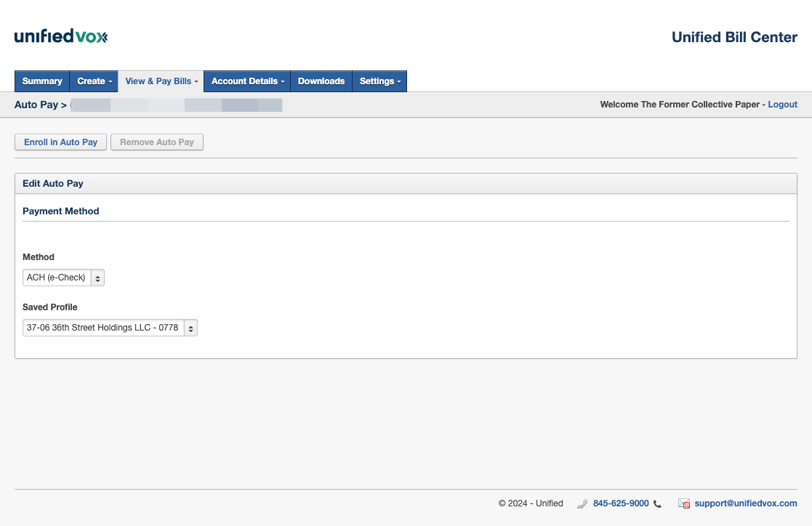The height and width of the screenshot is (526, 812).
Task: Open the Method dropdown showing ACH (e-Check)
Action: (x=64, y=278)
